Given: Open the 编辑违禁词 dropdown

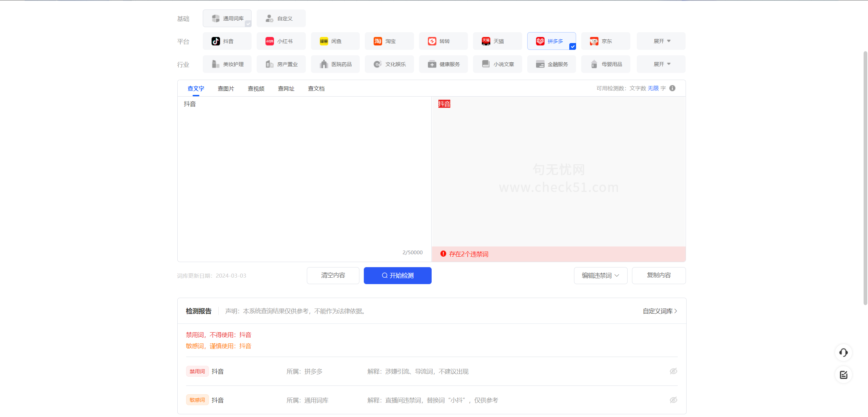Looking at the screenshot, I should [x=600, y=276].
